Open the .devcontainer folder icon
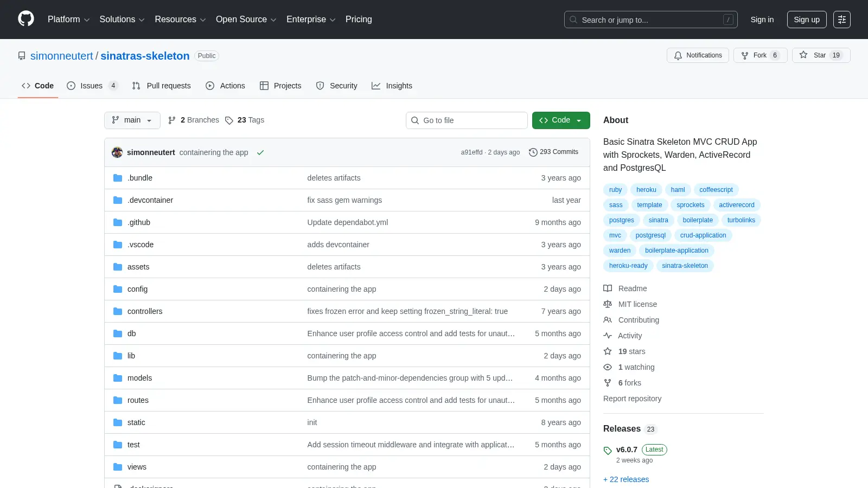Viewport: 868px width, 488px height. (118, 200)
